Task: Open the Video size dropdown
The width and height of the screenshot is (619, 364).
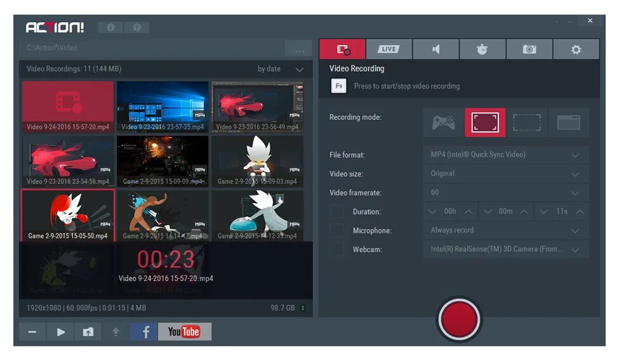Action: click(x=506, y=174)
